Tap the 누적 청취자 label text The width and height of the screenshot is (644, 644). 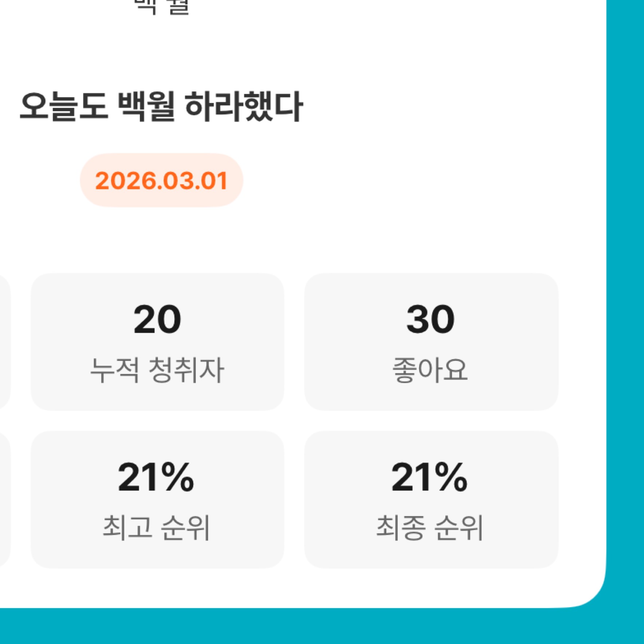[x=157, y=370]
